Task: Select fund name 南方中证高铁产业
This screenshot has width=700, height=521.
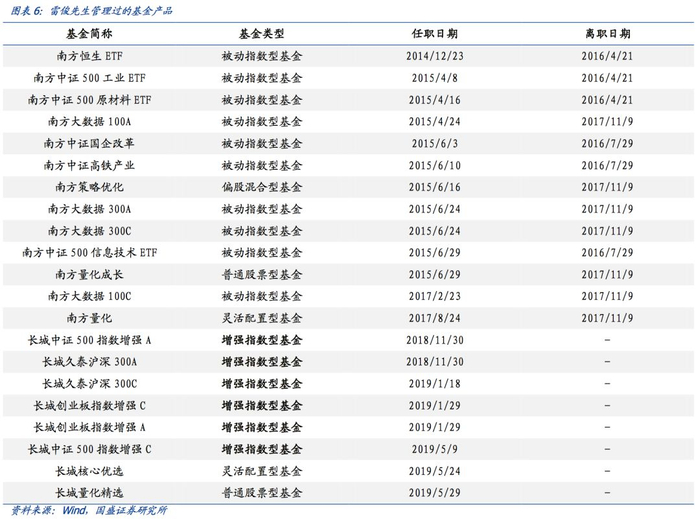Action: click(x=89, y=165)
